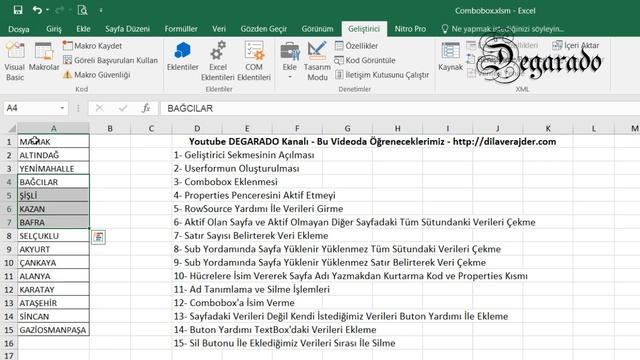This screenshot has height=360, width=640.
Task: Open the undo history dropdown arrow
Action: click(47, 10)
